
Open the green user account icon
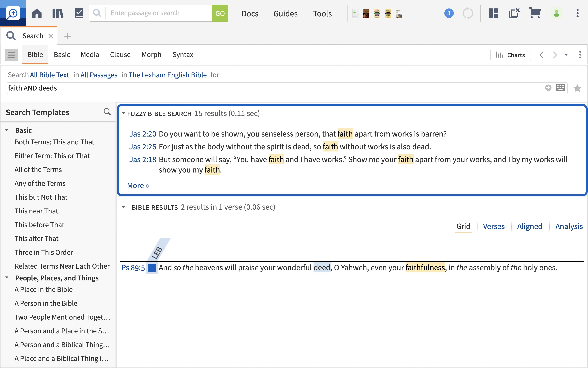coord(556,13)
